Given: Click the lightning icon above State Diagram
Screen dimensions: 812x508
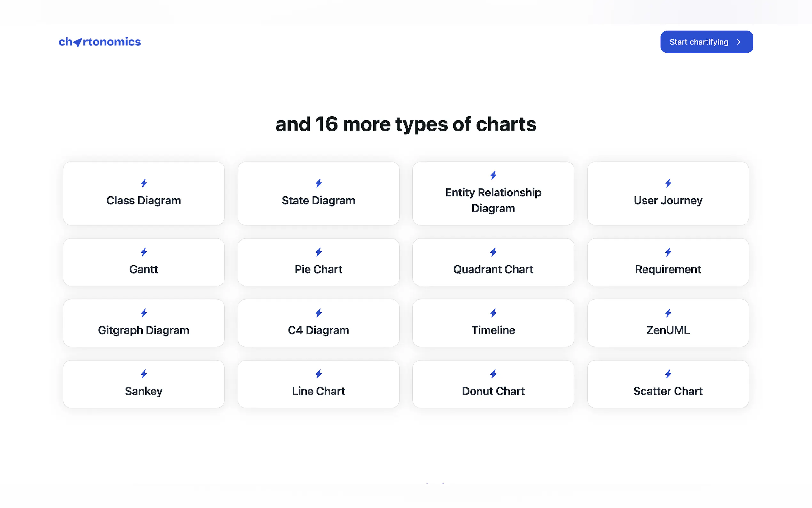Looking at the screenshot, I should 318,183.
